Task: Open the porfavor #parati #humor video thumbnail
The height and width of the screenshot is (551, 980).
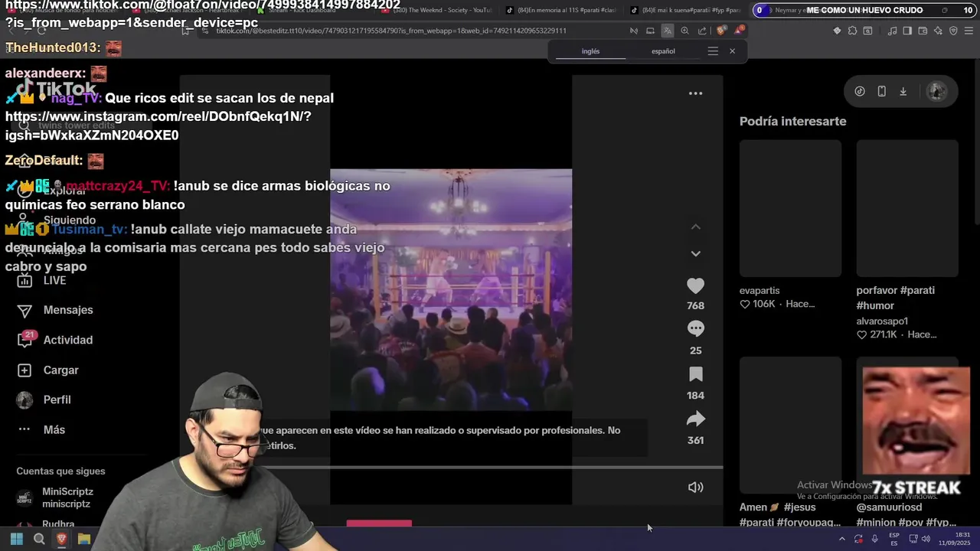Action: (x=907, y=208)
